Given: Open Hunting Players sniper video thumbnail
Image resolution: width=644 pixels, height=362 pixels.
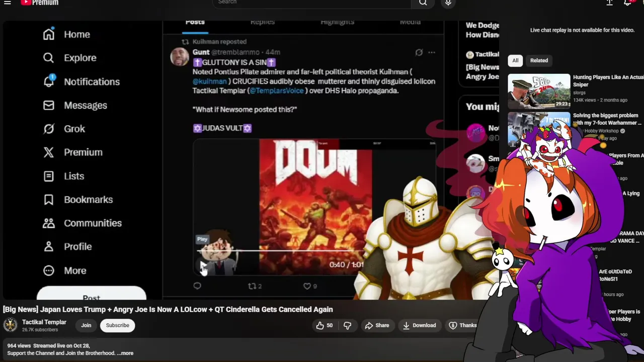Looking at the screenshot, I should point(539,92).
